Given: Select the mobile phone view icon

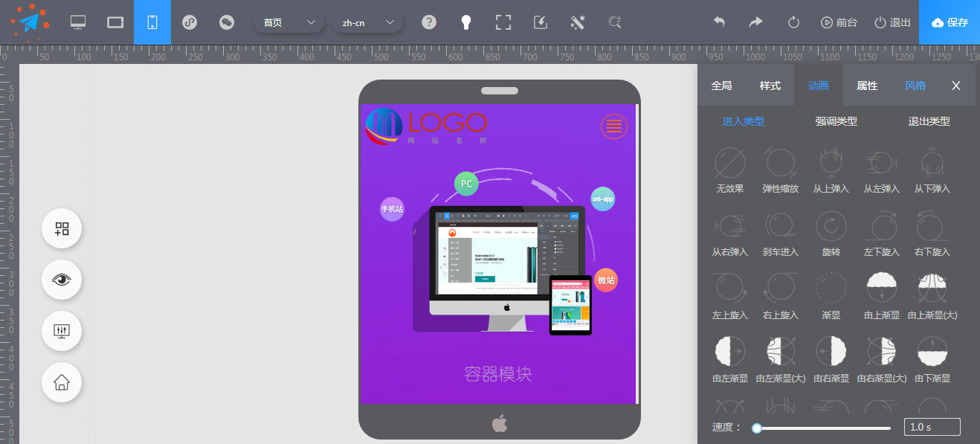Looking at the screenshot, I should pyautogui.click(x=152, y=22).
